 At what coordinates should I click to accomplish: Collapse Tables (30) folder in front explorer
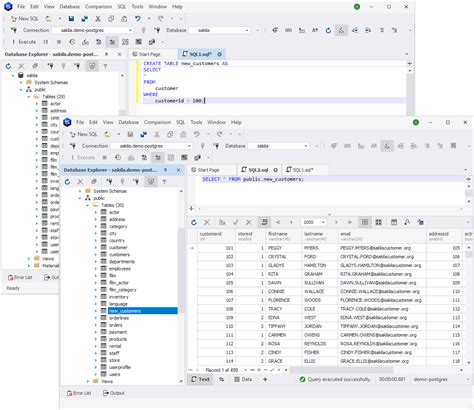tap(88, 205)
